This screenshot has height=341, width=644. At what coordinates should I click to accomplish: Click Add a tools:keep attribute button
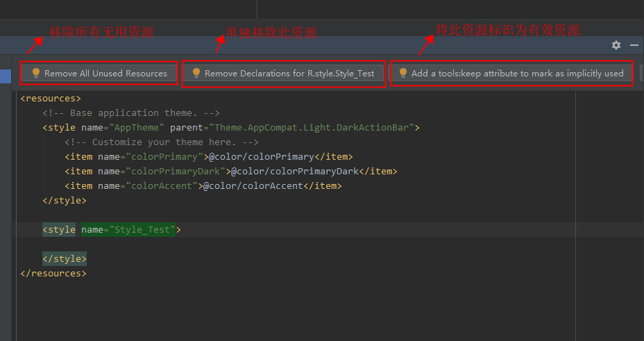[x=511, y=74]
